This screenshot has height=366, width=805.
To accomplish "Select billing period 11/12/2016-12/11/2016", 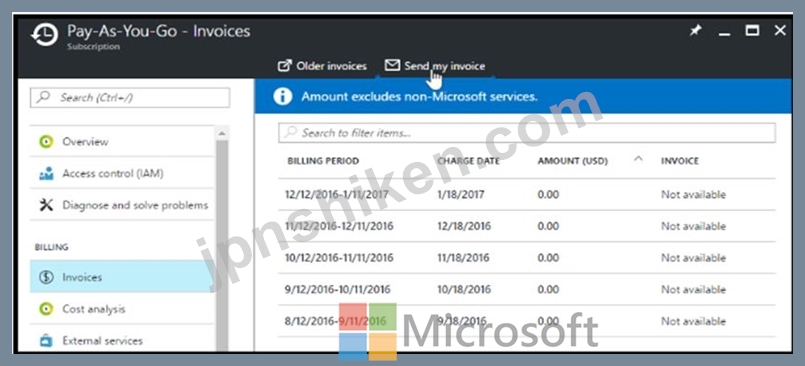I will click(339, 226).
